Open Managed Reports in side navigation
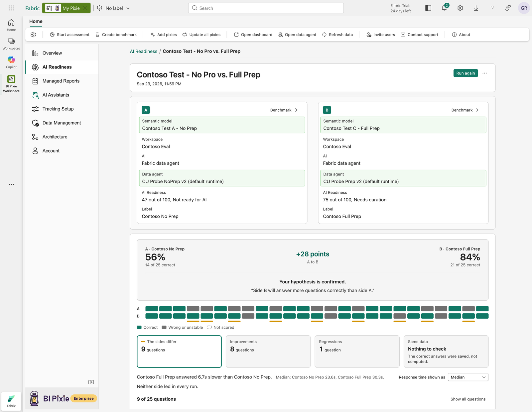 [62, 81]
